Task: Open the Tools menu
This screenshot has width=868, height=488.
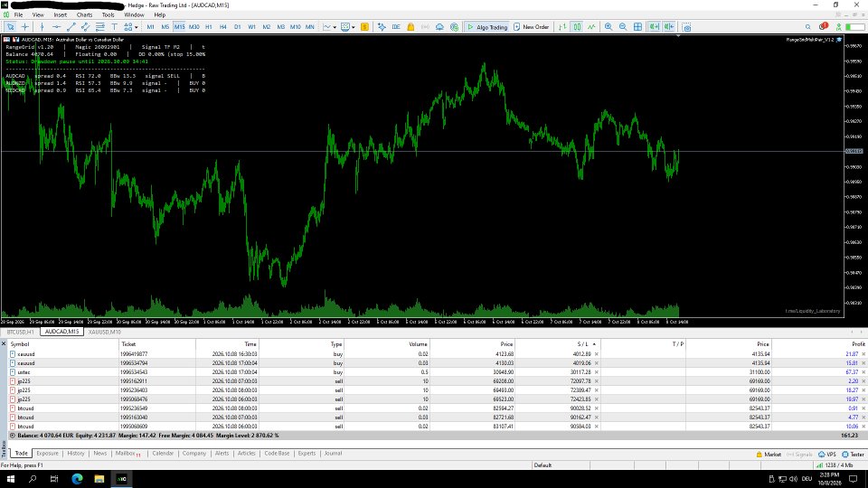Action: tap(108, 15)
